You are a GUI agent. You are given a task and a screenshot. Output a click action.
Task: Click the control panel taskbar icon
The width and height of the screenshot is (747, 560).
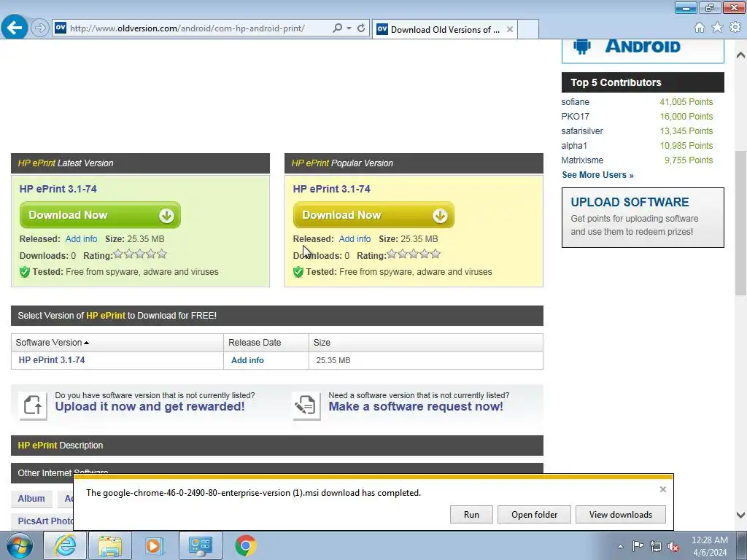click(x=200, y=545)
